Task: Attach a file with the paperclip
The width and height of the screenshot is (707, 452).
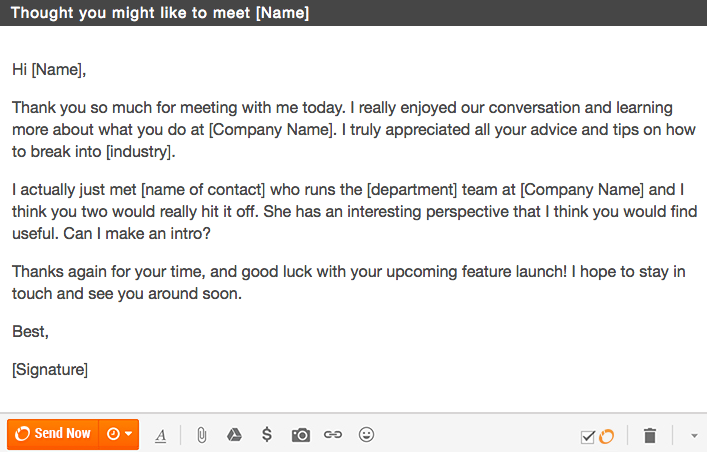Action: point(201,435)
